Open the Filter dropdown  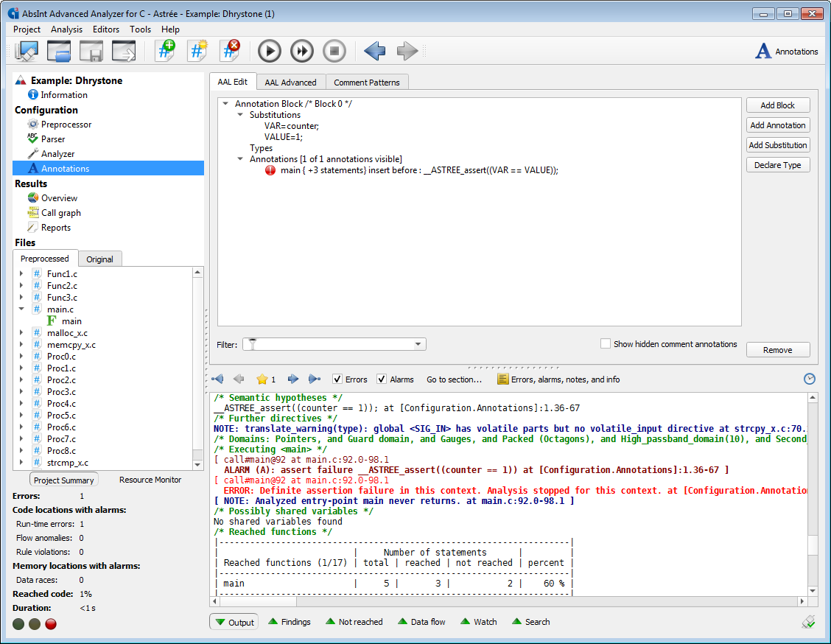[418, 345]
